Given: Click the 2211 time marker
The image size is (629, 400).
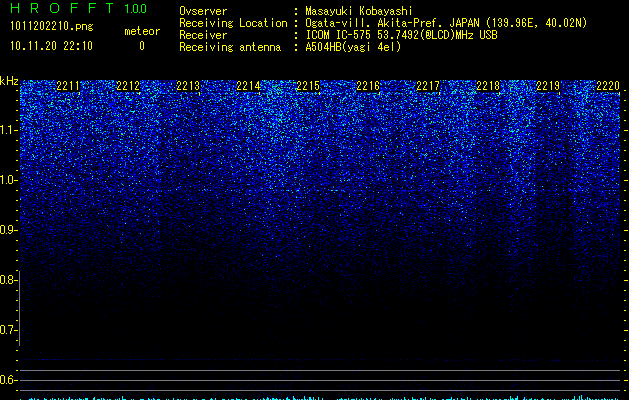Looking at the screenshot, I should pos(68,86).
